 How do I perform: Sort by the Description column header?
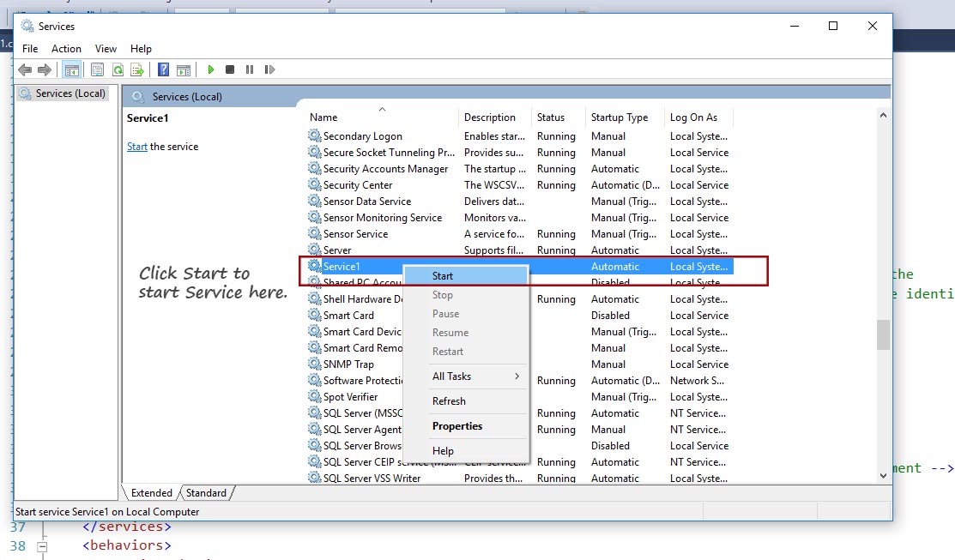pos(495,117)
